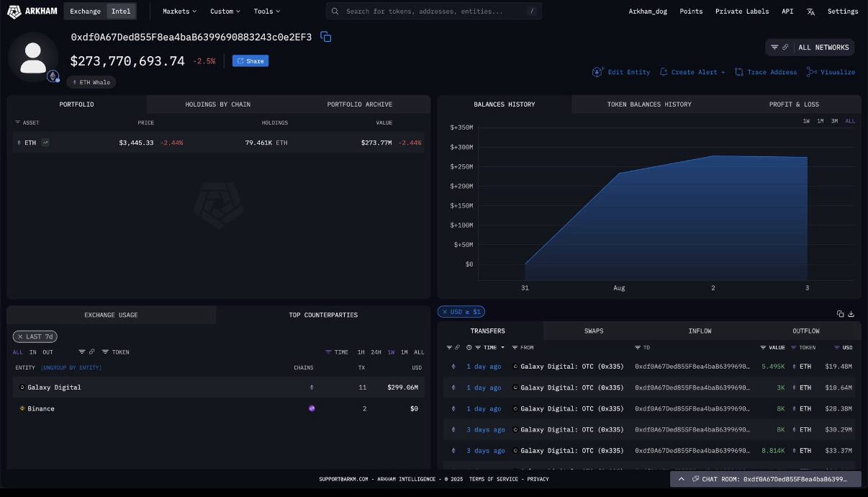Open Visualize graph tool
This screenshot has width=868, height=497.
pos(831,72)
